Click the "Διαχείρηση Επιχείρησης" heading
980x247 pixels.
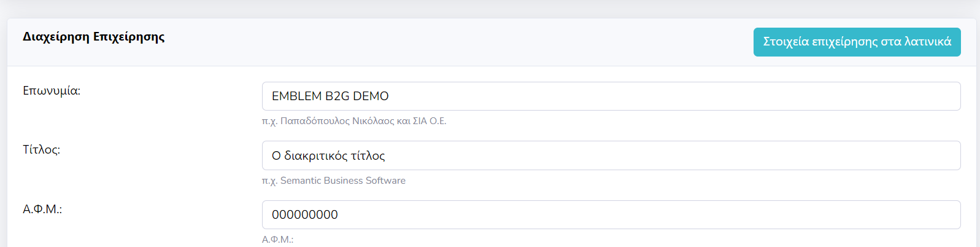(x=93, y=37)
